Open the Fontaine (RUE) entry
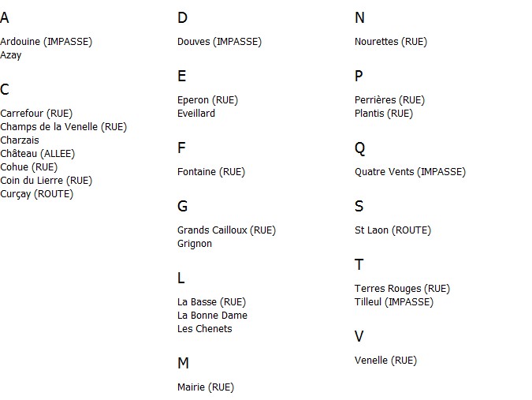This screenshot has height=400, width=532. click(x=211, y=172)
